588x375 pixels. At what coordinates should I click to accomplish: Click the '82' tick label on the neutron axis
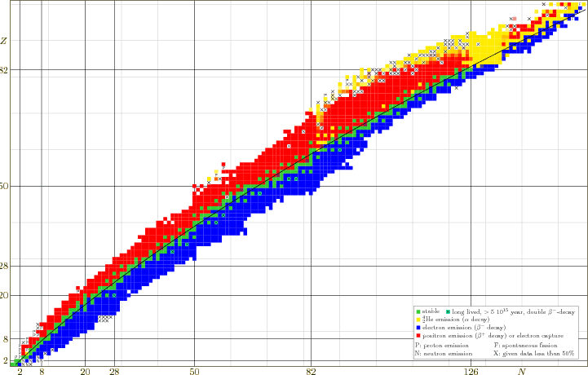[x=311, y=372]
